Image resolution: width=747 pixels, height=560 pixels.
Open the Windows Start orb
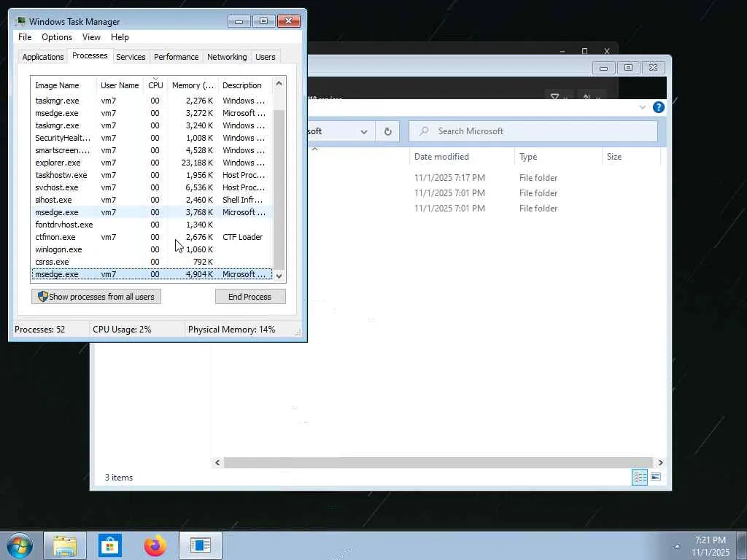coord(19,545)
